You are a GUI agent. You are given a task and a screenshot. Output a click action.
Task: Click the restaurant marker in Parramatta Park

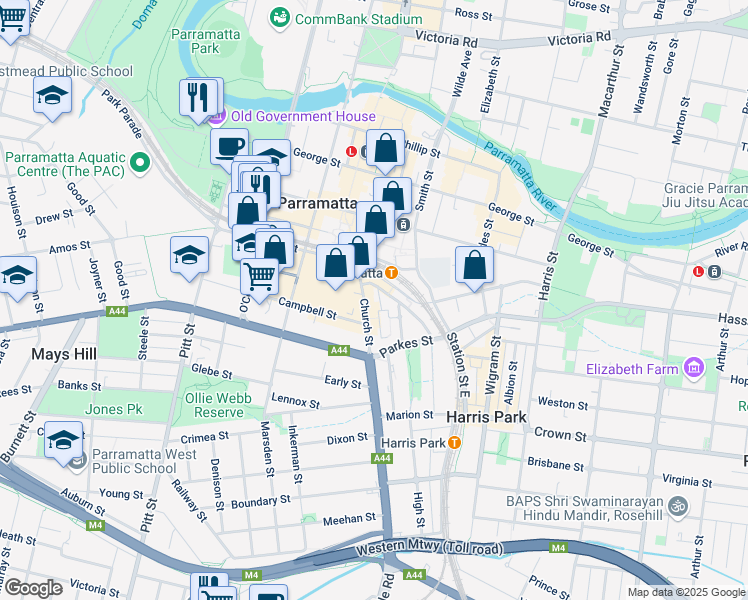click(x=198, y=97)
